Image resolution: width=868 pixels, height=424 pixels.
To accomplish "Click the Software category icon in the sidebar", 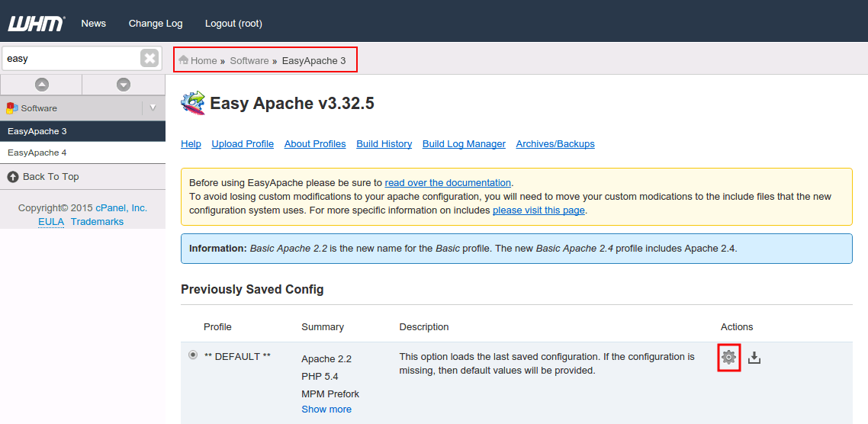I will tap(12, 108).
